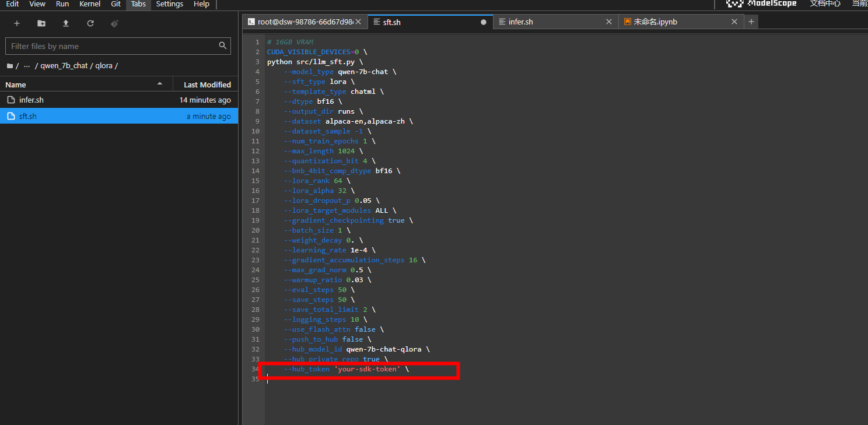The image size is (868, 425).
Task: Open the View menu
Action: 37,4
